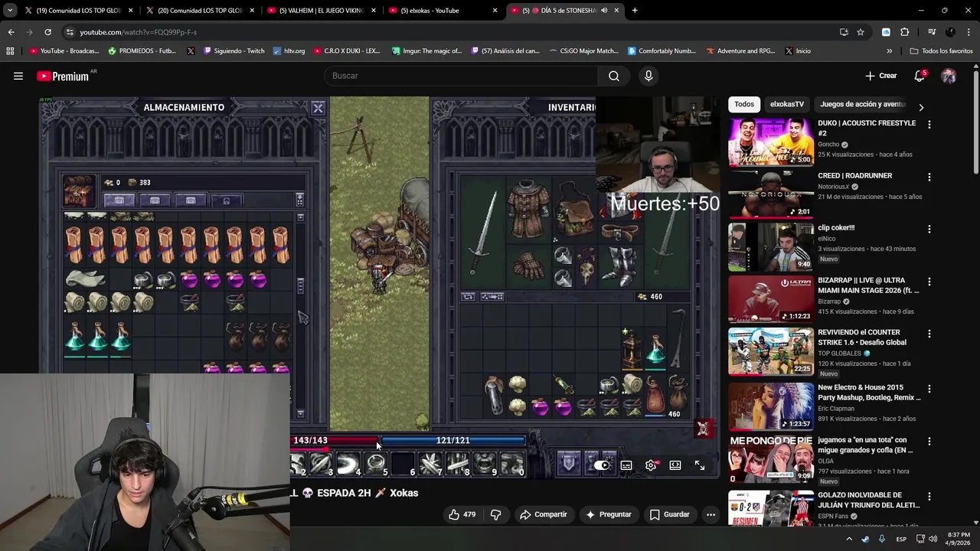Go back to previous page
980x551 pixels.
pos(11,32)
